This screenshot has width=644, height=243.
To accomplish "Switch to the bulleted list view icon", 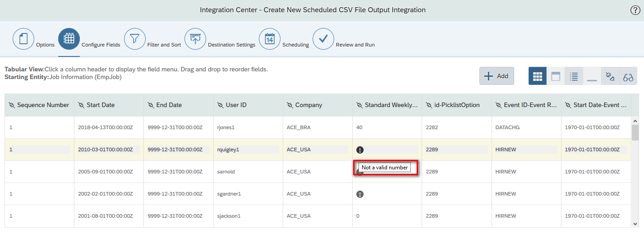I will coord(574,76).
